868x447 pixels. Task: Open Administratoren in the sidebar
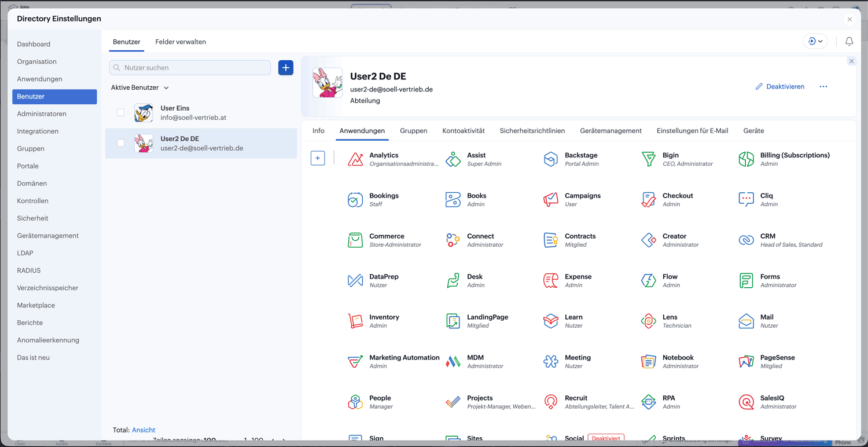54,113
